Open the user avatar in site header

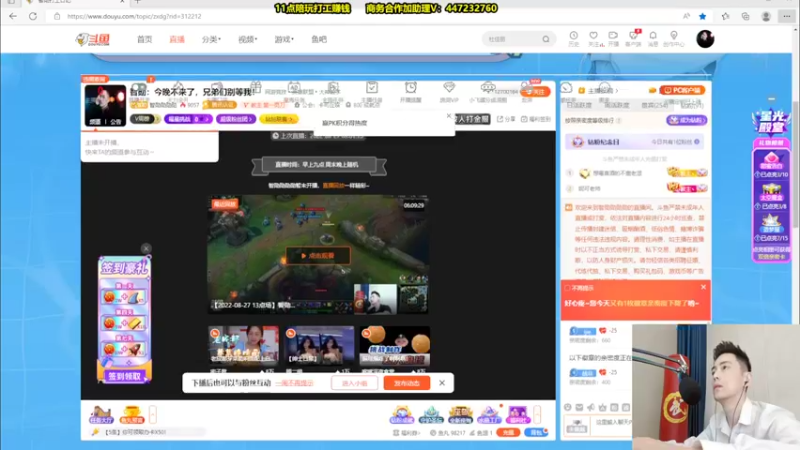click(x=705, y=39)
